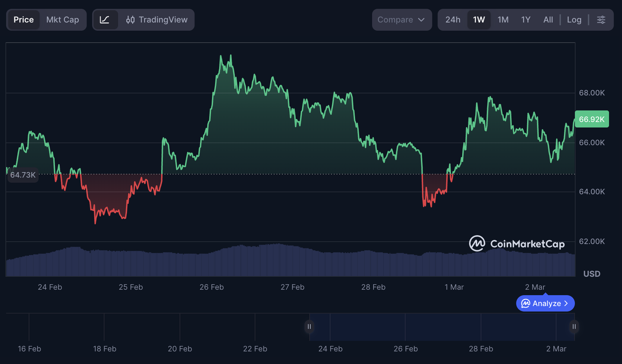Click the Compare dropdown chevron arrow
This screenshot has width=622, height=364.
421,20
